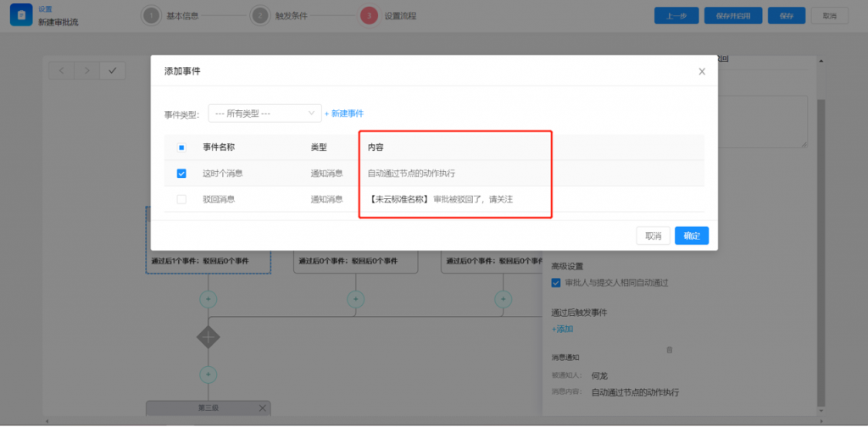The image size is (868, 427).
Task: Toggle the select-all checkbox in table header
Action: coord(181,147)
